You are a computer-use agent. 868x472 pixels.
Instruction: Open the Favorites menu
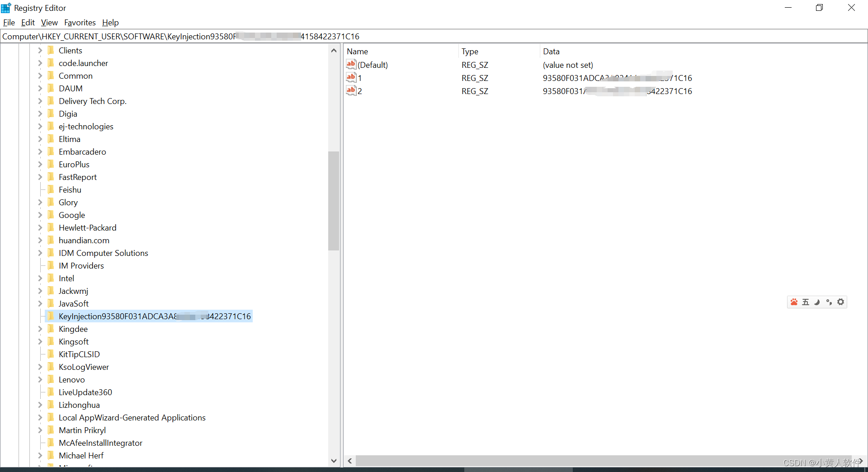80,23
